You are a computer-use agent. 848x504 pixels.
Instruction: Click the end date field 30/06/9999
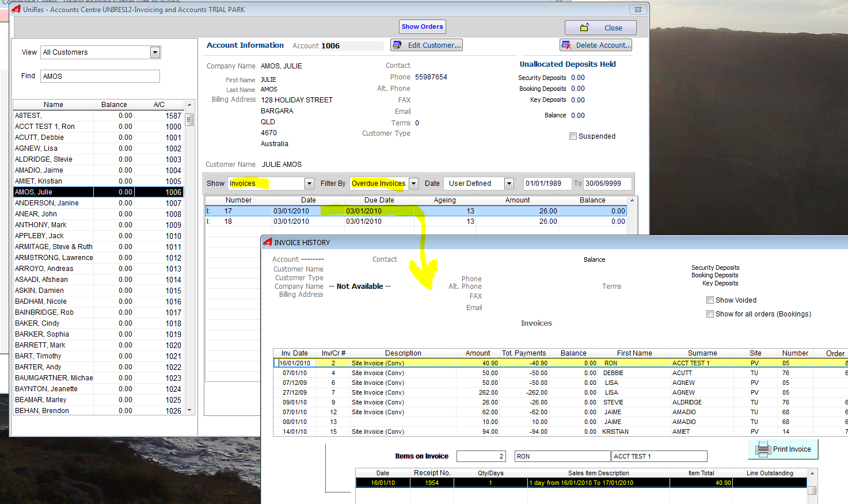(607, 184)
